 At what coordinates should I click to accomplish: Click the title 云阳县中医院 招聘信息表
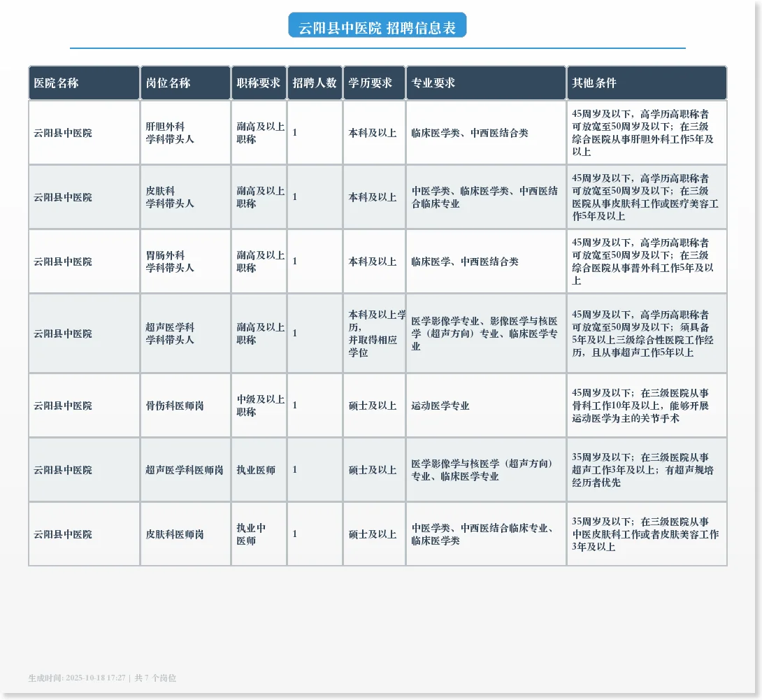point(377,25)
